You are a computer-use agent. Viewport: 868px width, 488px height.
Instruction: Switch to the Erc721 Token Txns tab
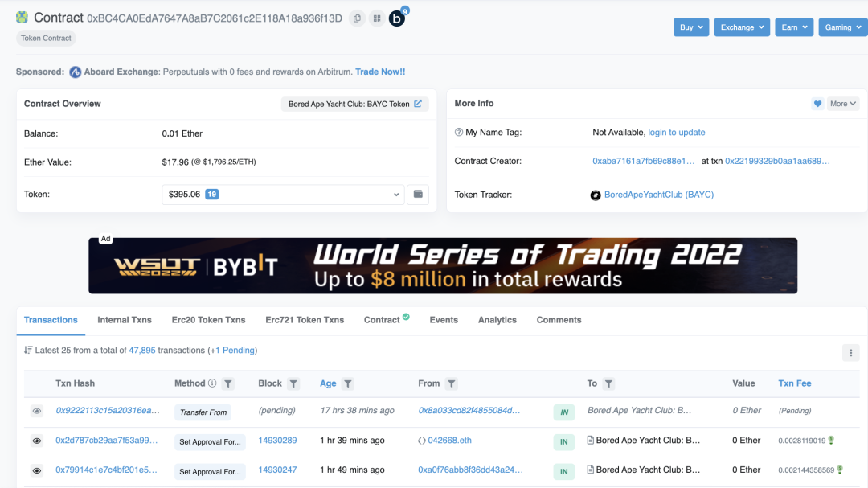pos(305,320)
